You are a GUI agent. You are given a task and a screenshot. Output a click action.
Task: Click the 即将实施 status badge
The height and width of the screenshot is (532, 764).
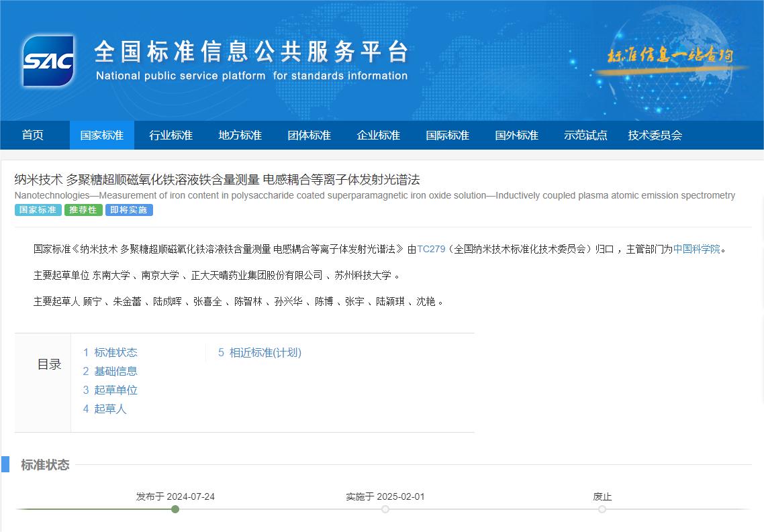point(129,210)
